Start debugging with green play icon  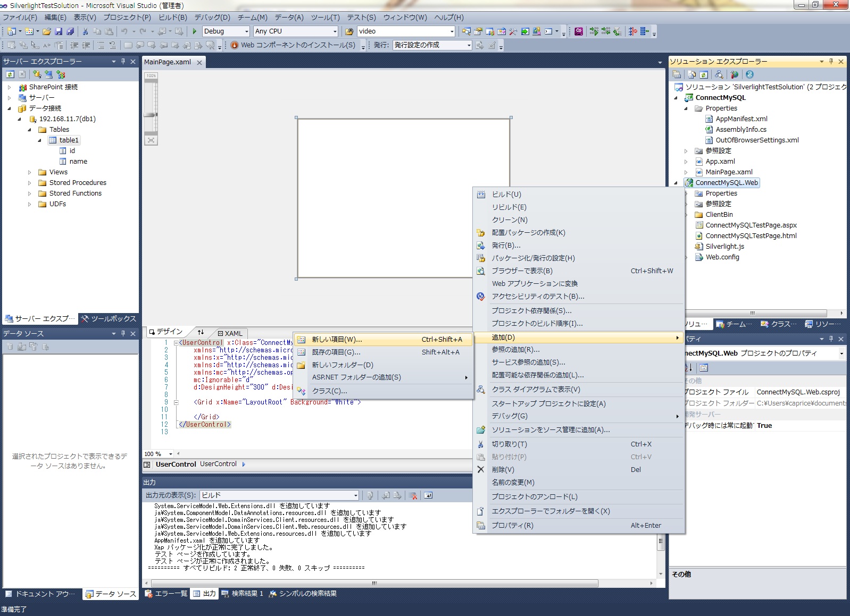195,31
